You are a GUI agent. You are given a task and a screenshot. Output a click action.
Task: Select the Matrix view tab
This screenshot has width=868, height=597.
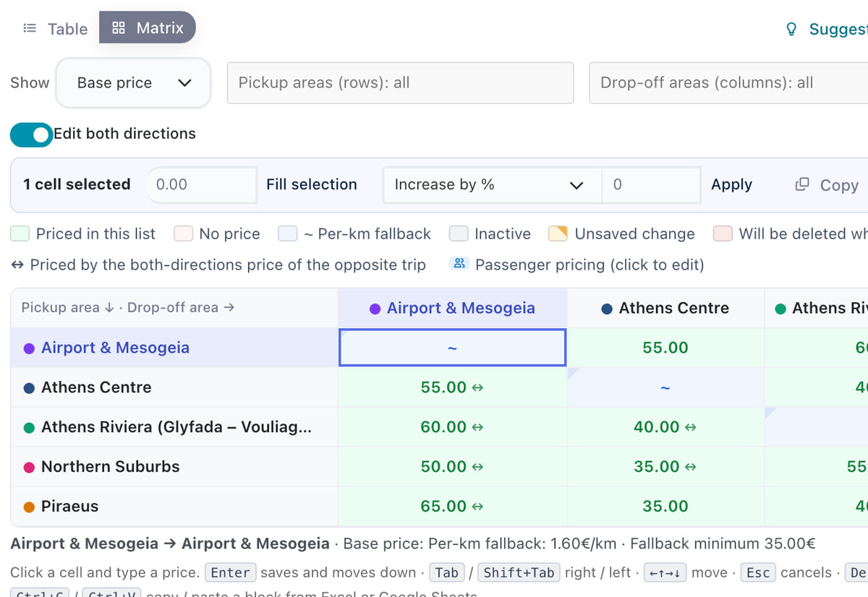pyautogui.click(x=148, y=28)
